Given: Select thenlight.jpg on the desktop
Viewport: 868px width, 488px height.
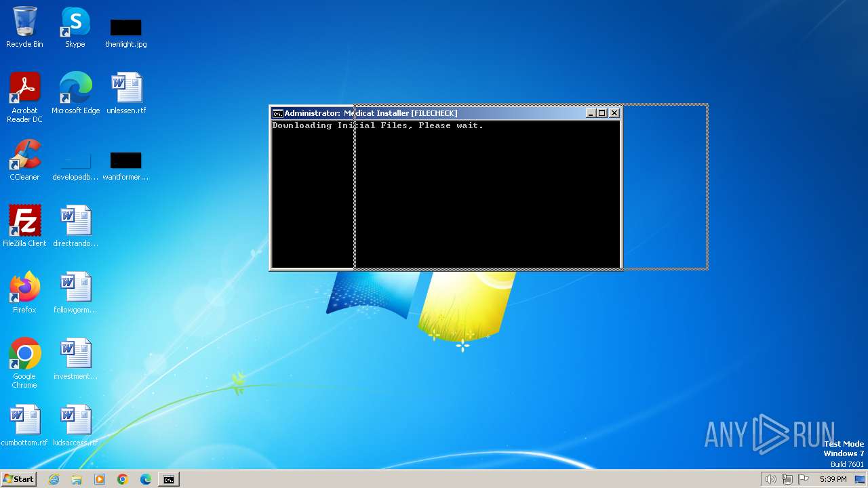Looking at the screenshot, I should 126,33.
